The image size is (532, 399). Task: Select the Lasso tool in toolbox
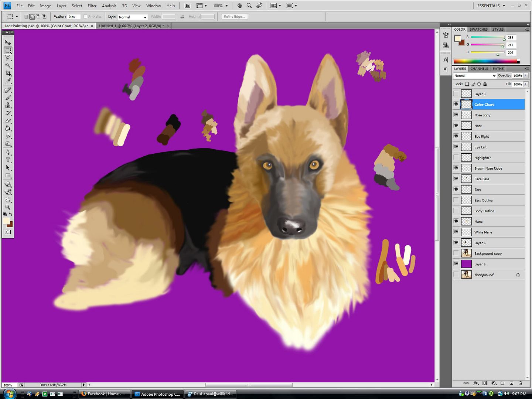point(8,58)
